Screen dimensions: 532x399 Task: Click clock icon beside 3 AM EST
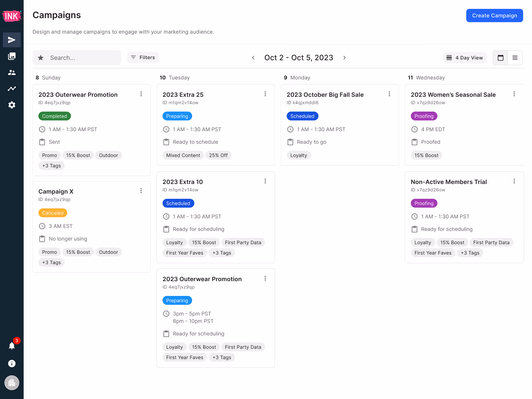tap(42, 226)
